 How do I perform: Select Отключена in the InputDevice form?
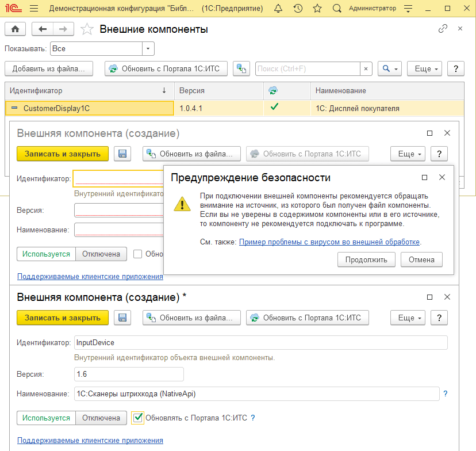(x=101, y=418)
